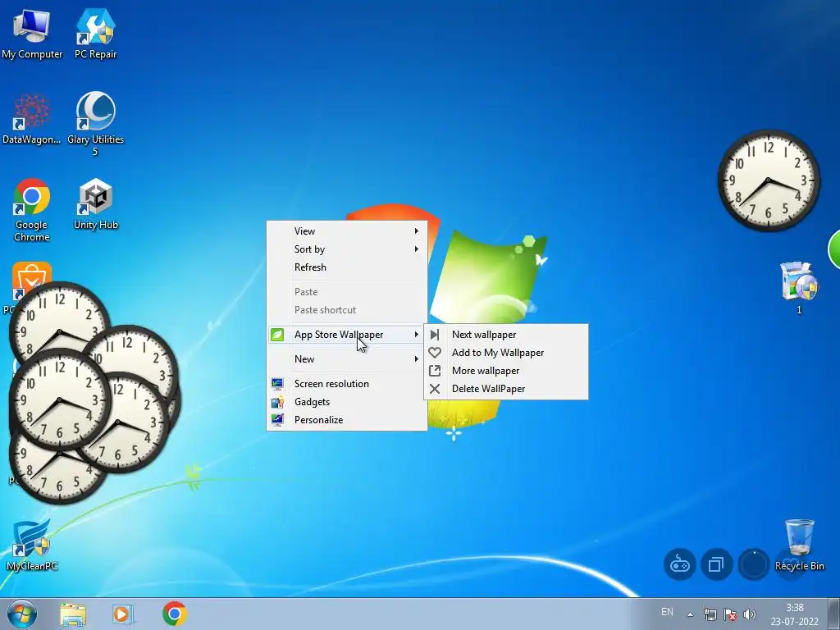Choose Personalize from the context menu
This screenshot has width=840, height=630.
(x=347, y=420)
